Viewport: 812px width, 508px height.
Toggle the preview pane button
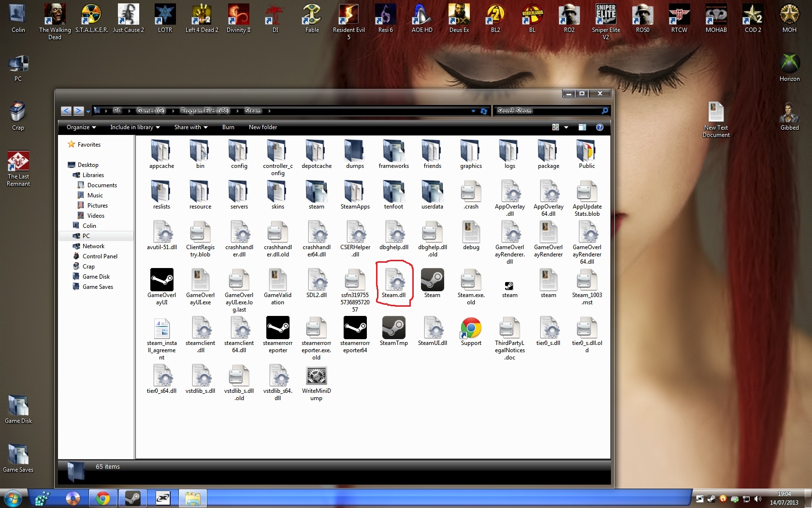582,127
